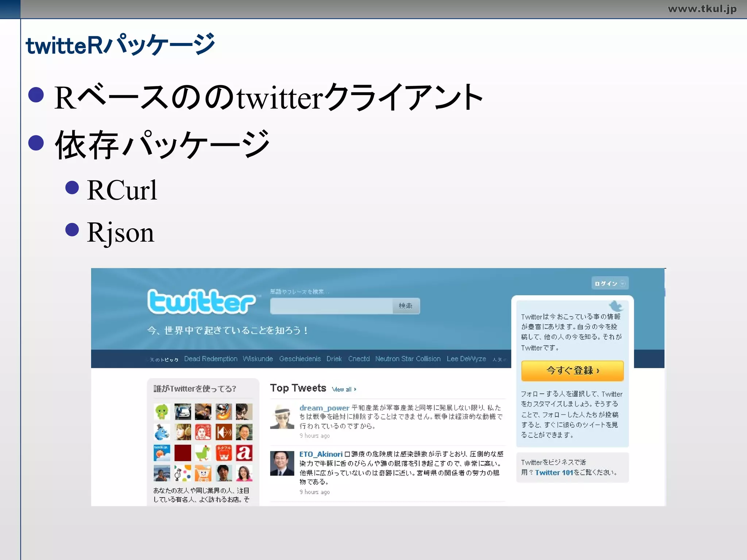Click the green mascot character avatar

point(162,412)
